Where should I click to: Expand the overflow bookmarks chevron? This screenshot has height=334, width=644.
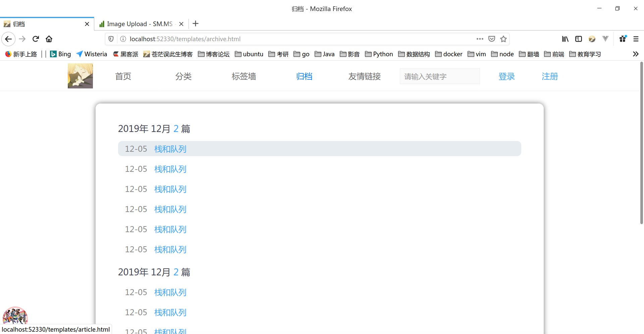point(636,54)
